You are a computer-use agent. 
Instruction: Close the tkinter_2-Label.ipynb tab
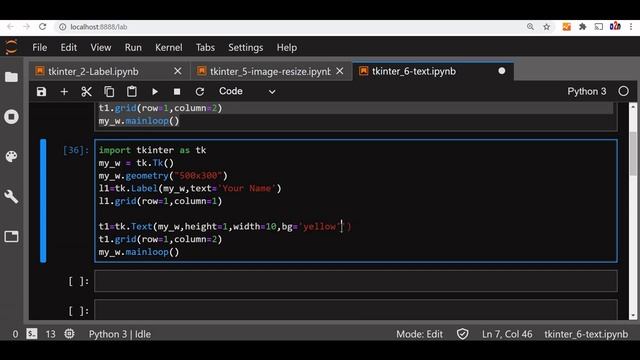pyautogui.click(x=178, y=71)
